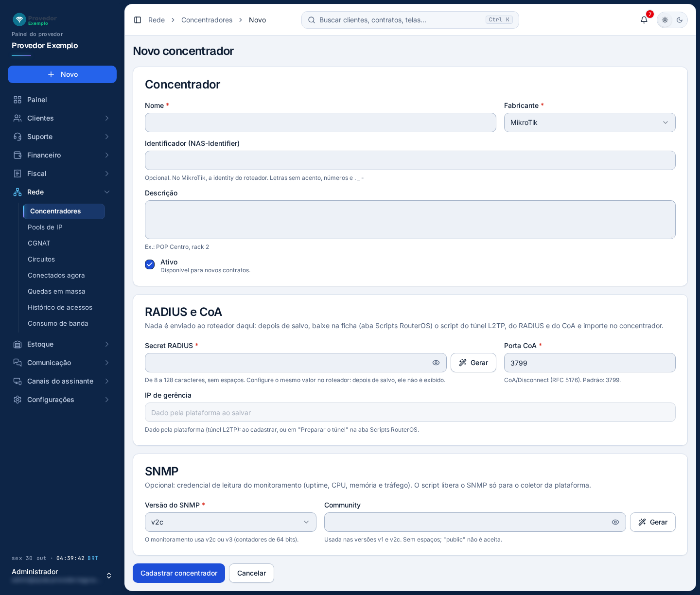Click the Descrição text area

[x=410, y=220]
